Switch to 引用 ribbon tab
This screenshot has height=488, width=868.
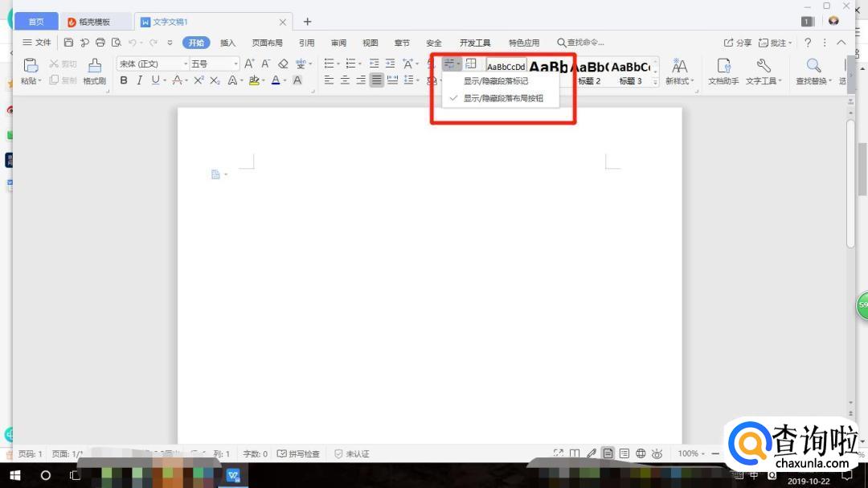(x=307, y=43)
